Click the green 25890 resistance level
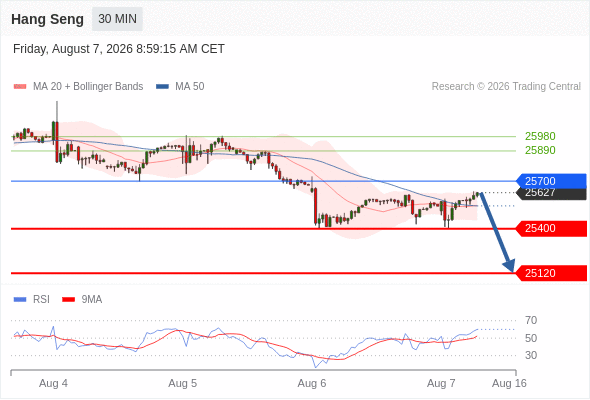The image size is (590, 400). point(540,151)
